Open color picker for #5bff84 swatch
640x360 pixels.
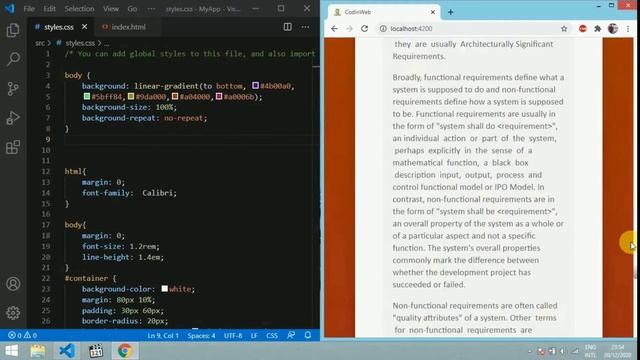coord(87,97)
